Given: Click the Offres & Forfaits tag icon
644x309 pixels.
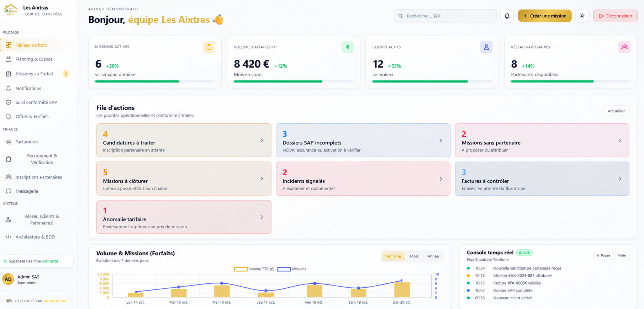Looking at the screenshot, I should 9,116.
